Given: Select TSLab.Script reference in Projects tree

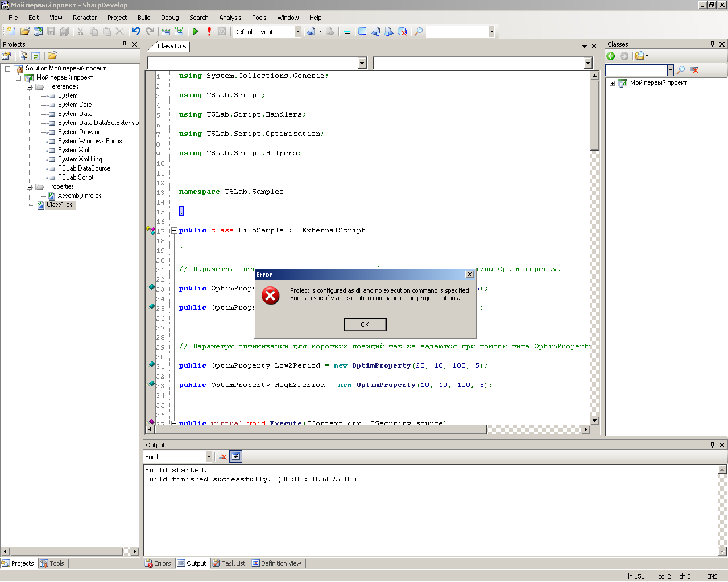Looking at the screenshot, I should point(75,177).
